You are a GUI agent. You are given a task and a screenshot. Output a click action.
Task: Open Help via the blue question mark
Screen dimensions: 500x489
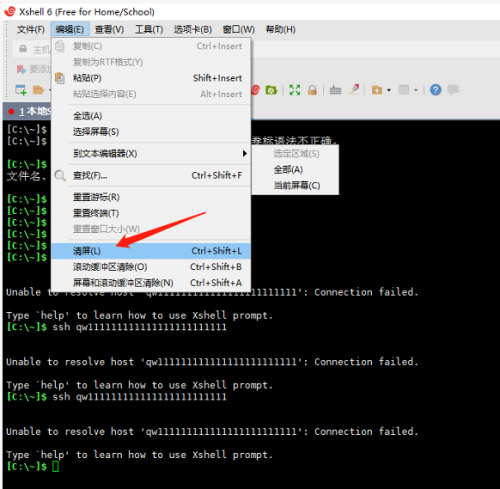[435, 90]
